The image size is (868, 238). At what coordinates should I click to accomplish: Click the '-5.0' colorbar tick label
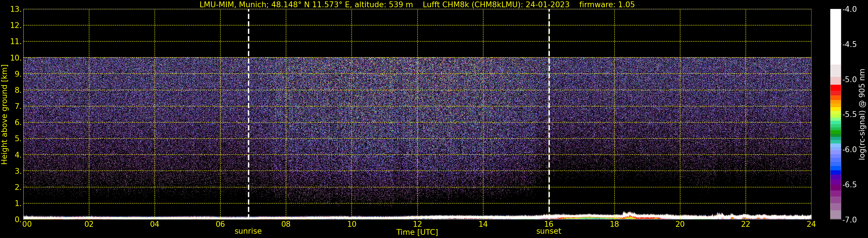pos(849,79)
